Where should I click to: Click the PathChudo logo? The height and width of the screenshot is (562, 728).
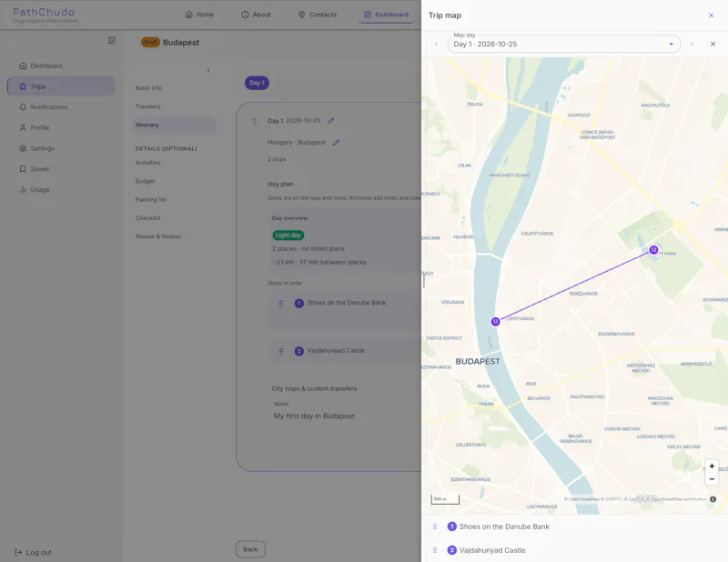click(x=44, y=15)
